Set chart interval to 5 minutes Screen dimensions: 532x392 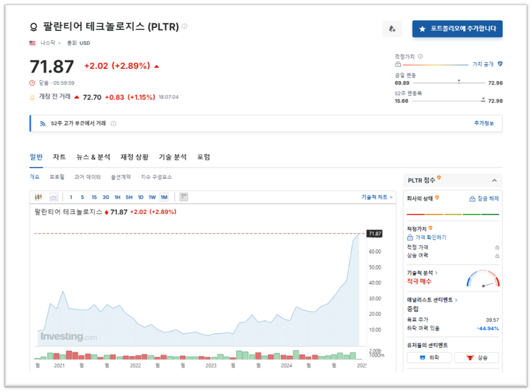pyautogui.click(x=83, y=197)
